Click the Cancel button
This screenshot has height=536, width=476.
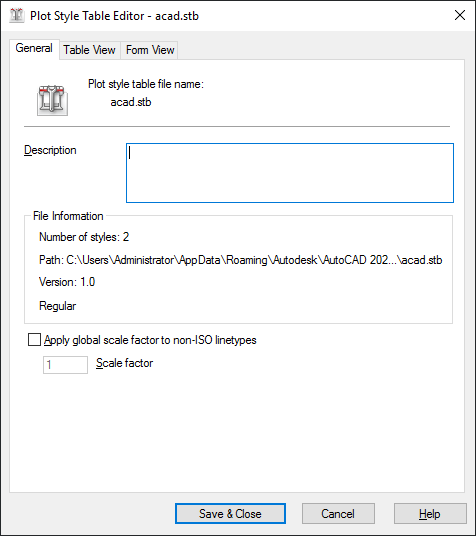338,513
